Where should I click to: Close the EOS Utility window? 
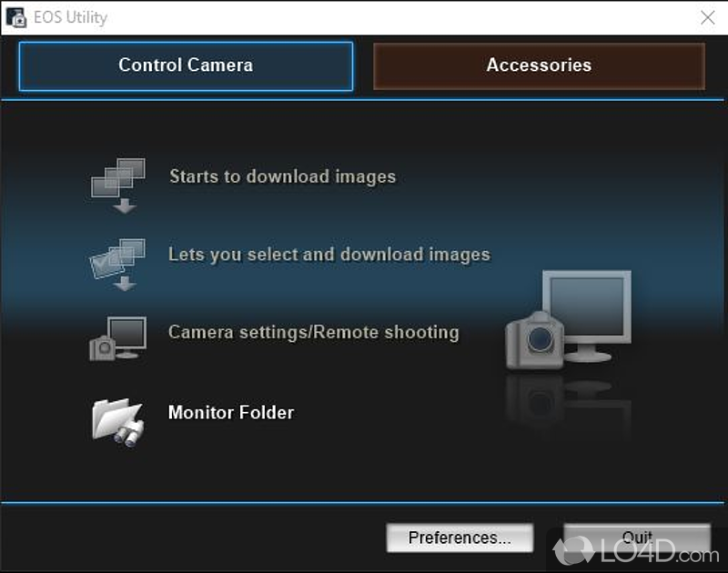click(x=706, y=17)
